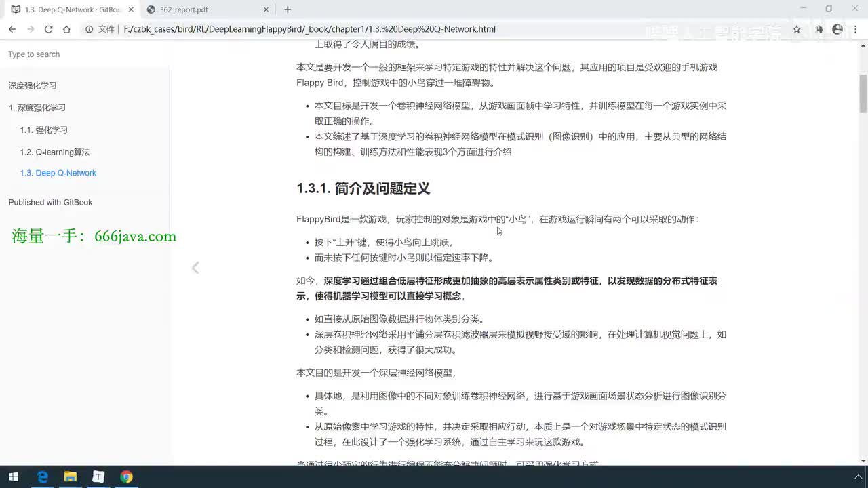Click the line 本文目的是开发一个深层神经网络模型

376,373
